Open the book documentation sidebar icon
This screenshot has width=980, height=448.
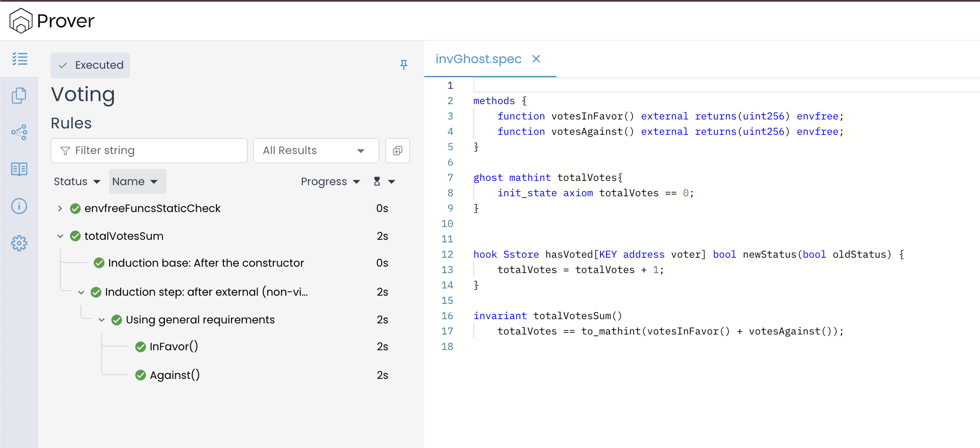[x=19, y=169]
